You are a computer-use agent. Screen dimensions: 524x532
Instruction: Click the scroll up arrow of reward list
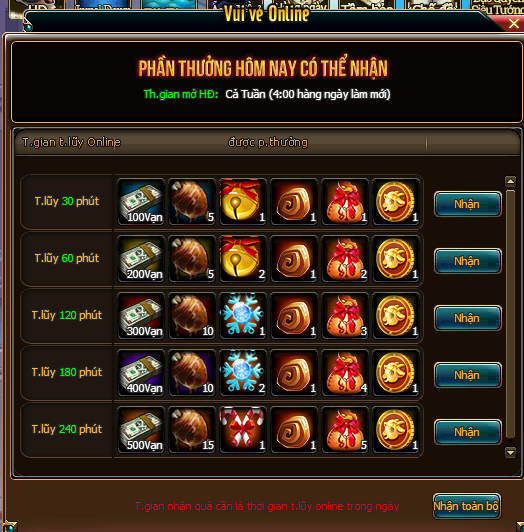coord(510,182)
